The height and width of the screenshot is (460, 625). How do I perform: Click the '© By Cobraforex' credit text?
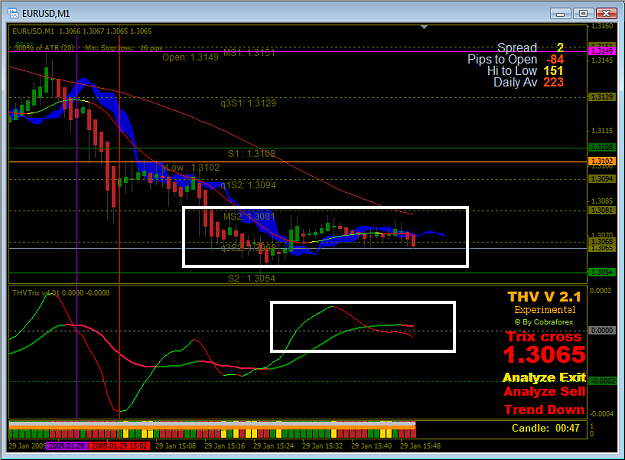click(x=544, y=322)
